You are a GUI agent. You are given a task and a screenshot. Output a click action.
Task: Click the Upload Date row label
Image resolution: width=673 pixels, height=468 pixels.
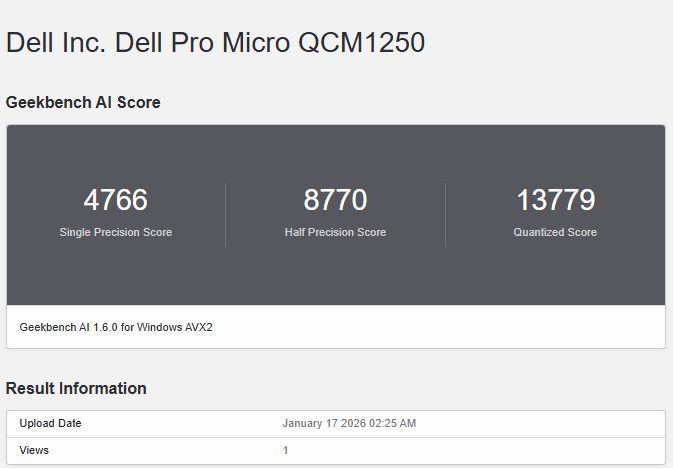[x=51, y=423]
